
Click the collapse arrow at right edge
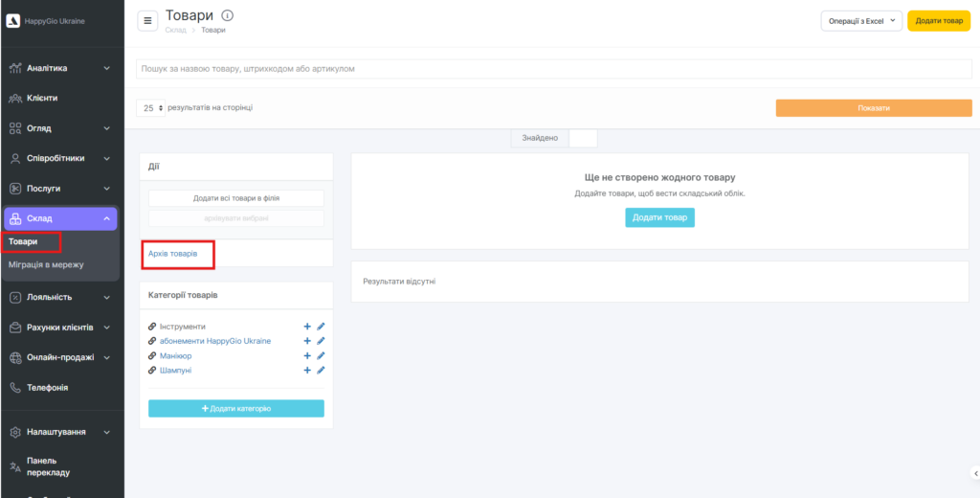tap(974, 472)
